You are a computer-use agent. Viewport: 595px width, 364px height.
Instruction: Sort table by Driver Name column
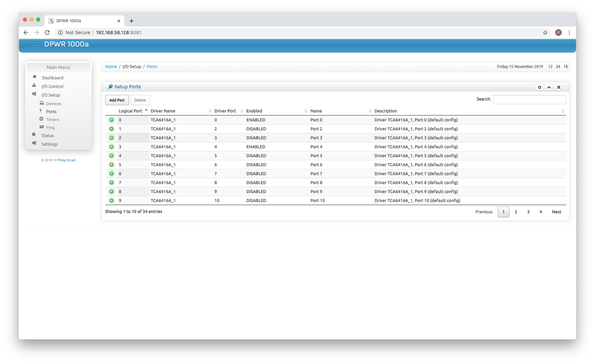[163, 111]
